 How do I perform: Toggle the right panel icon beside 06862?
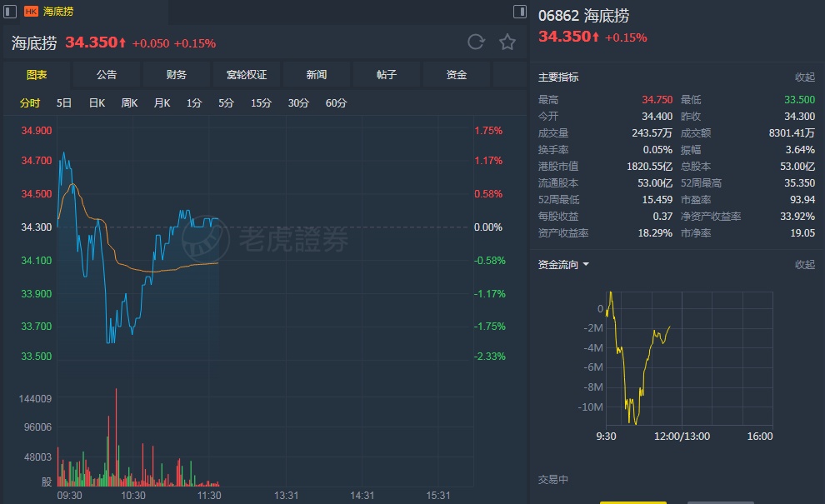tap(520, 12)
